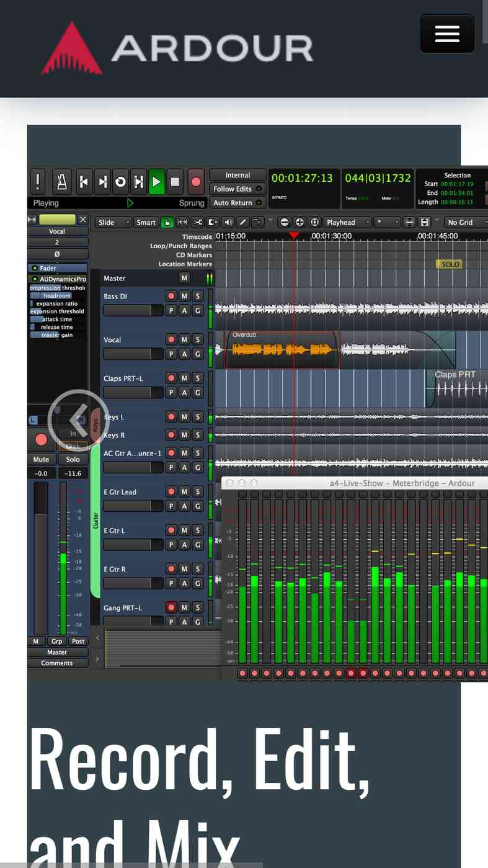Adjust the attack time plugin slider
Viewport: 488px width, 868px height.
[x=57, y=319]
